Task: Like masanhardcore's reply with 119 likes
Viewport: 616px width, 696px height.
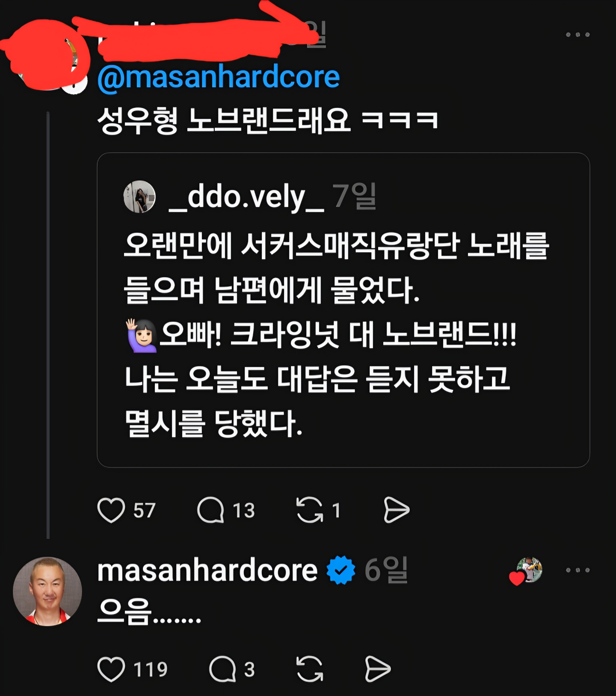Action: 111,669
